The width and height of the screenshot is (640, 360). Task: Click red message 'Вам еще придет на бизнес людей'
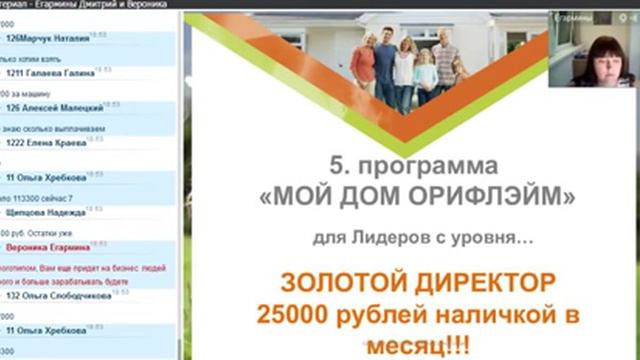point(102,268)
